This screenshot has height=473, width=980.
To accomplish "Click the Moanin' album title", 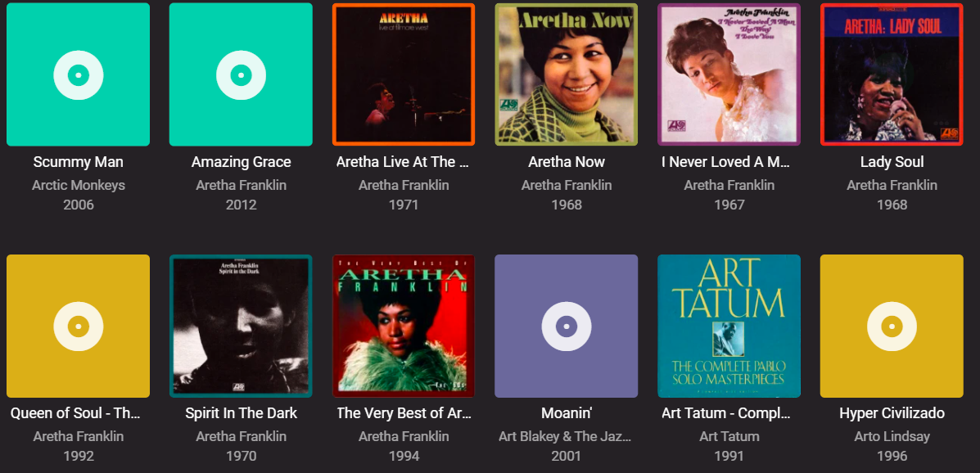I will (566, 412).
